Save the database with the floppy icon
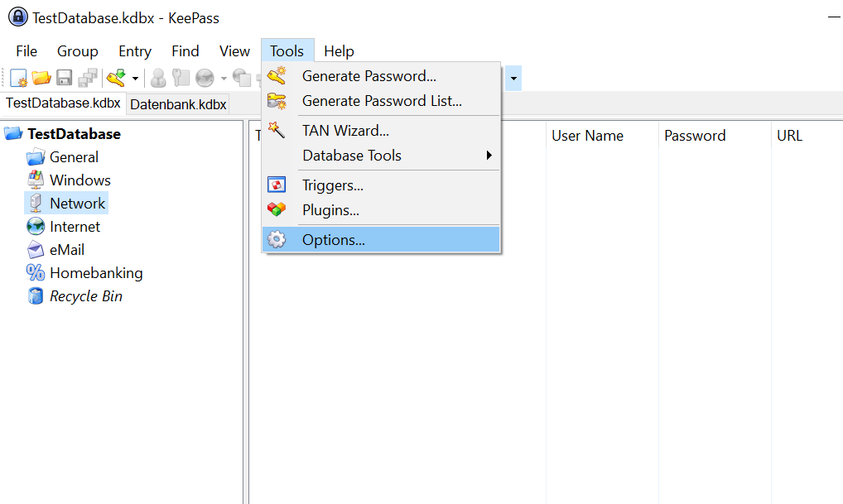 pos(65,79)
